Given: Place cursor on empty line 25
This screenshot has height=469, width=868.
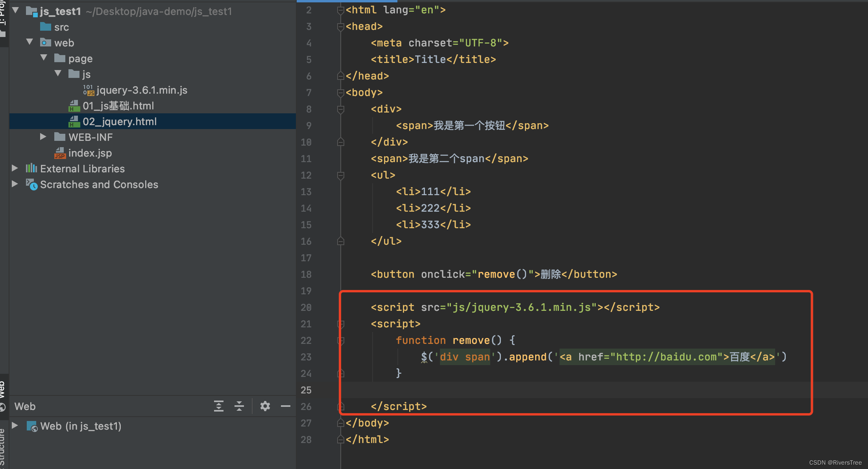Looking at the screenshot, I should (551, 390).
